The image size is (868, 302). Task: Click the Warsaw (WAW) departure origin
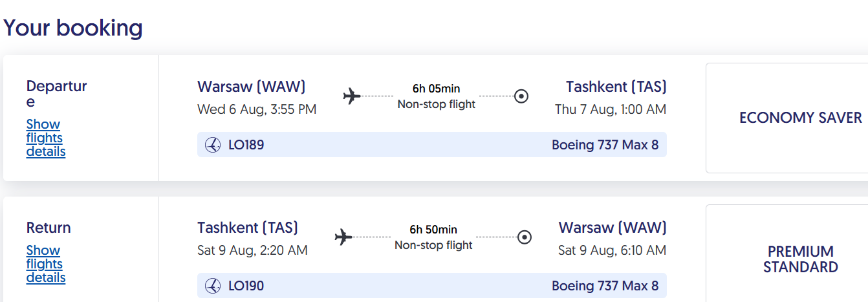tap(252, 87)
